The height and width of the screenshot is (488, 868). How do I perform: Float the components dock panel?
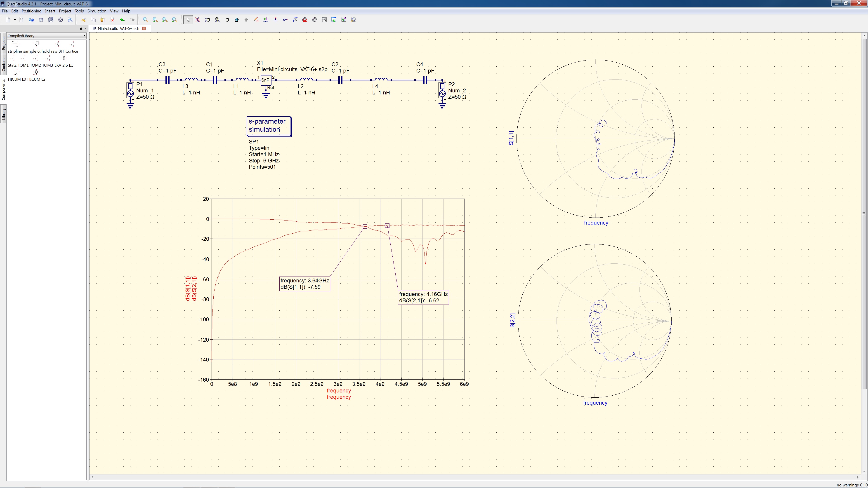(x=81, y=29)
